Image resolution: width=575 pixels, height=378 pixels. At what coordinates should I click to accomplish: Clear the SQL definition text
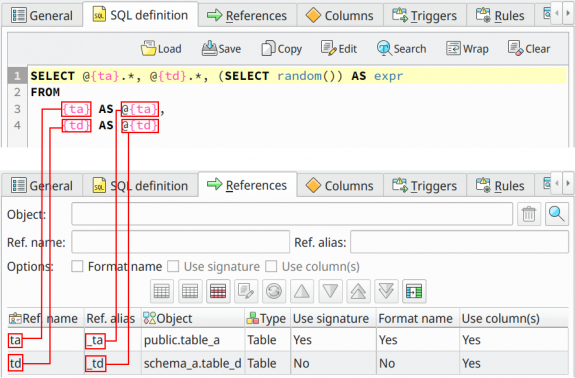(x=529, y=48)
